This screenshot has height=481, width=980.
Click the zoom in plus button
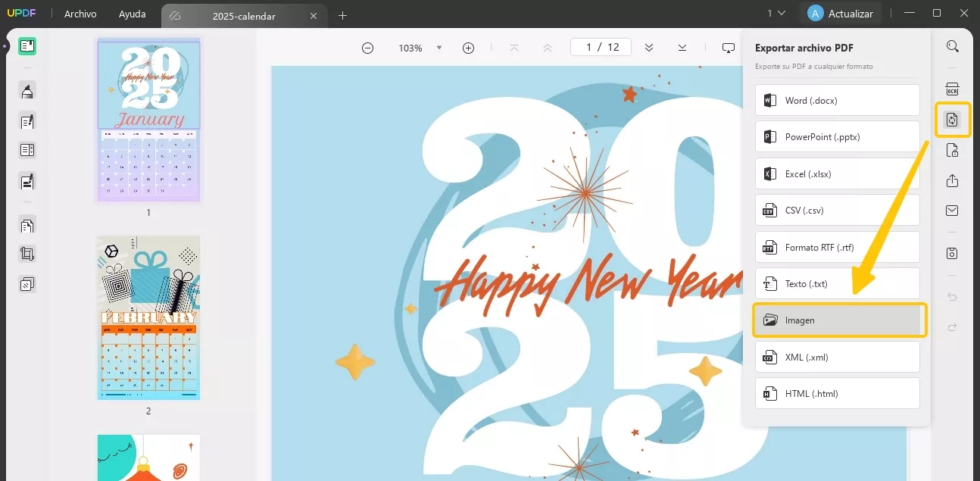tap(468, 48)
